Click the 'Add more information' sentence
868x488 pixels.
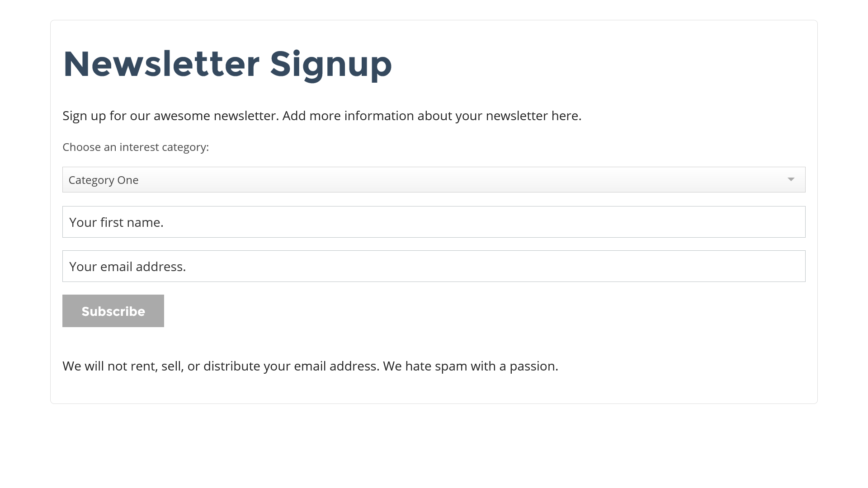432,116
